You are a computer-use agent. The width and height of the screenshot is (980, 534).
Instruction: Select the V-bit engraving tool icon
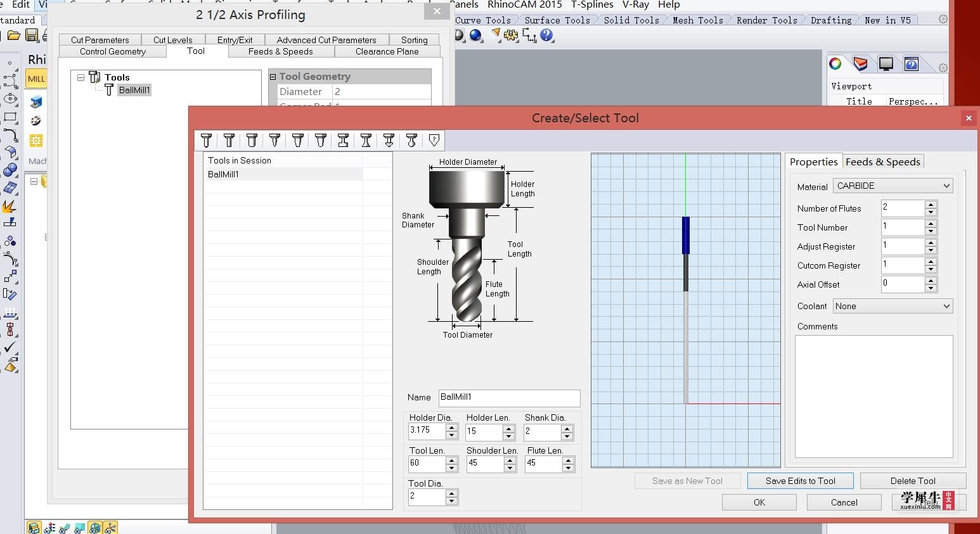coord(274,141)
